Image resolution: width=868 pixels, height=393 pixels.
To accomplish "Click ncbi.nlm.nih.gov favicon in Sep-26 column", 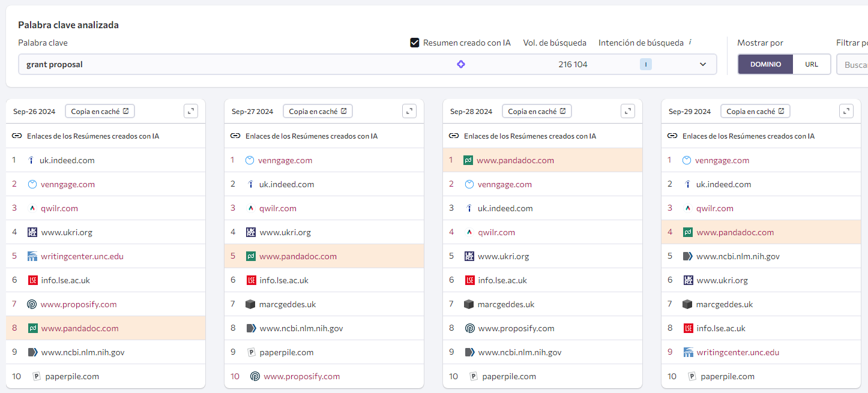I will [32, 352].
